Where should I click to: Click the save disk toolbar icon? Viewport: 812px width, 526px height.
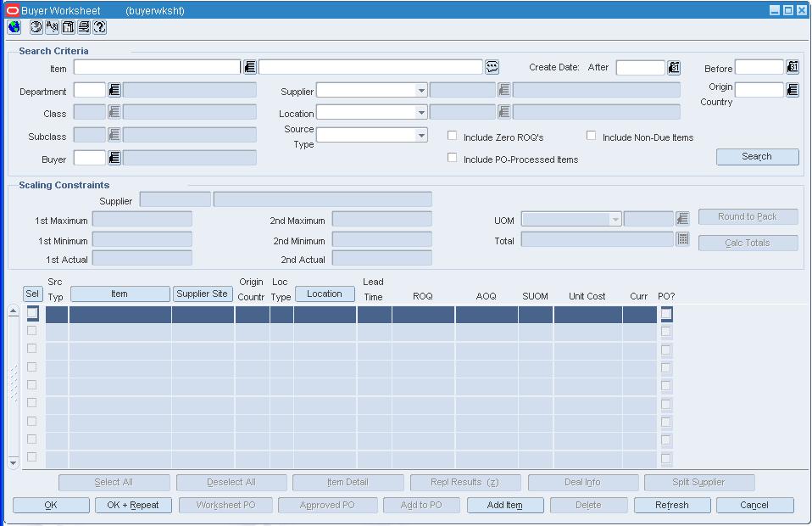coord(68,27)
